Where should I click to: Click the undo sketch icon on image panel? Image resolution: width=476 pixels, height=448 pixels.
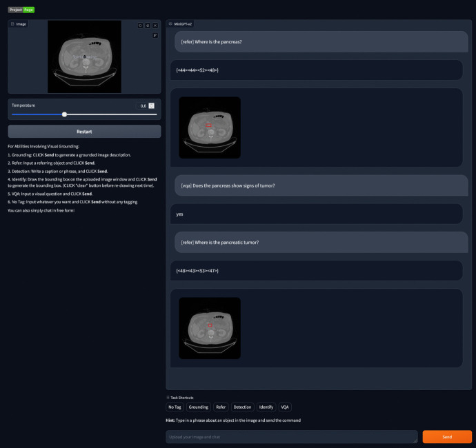(140, 26)
